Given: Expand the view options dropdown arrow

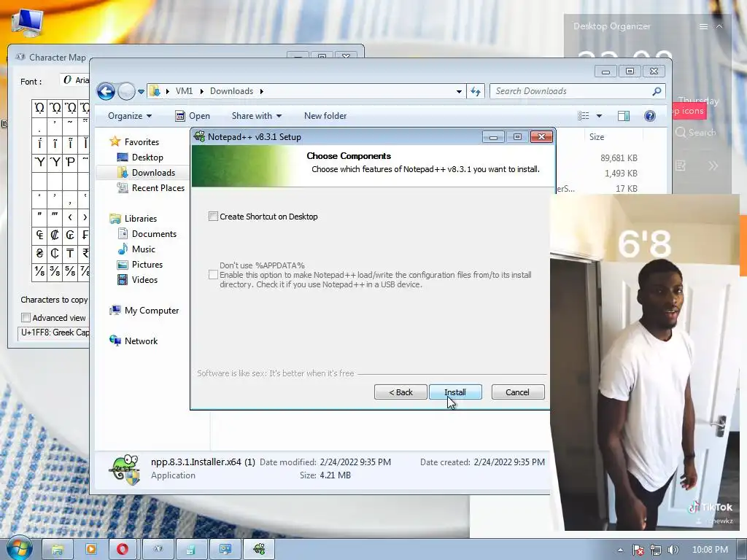Looking at the screenshot, I should coord(600,116).
